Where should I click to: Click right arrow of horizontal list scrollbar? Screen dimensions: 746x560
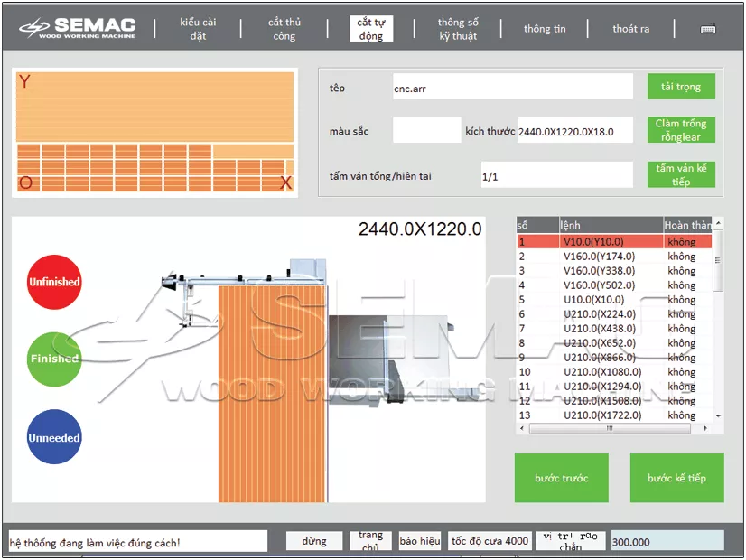(707, 428)
